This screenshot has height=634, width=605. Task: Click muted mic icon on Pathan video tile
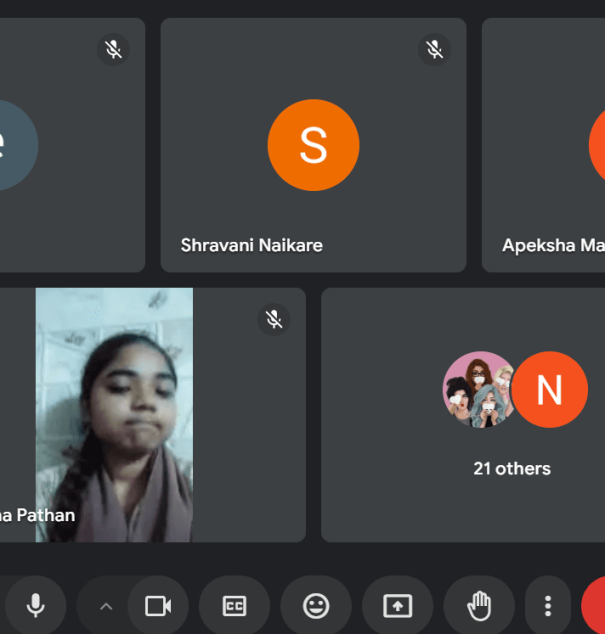coord(274,319)
